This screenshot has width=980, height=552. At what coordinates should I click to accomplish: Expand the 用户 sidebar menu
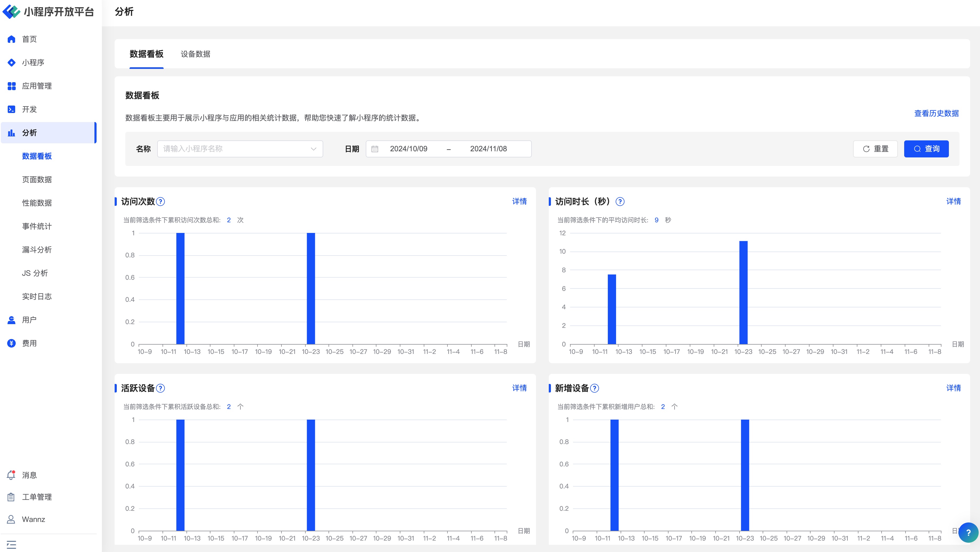click(x=29, y=320)
